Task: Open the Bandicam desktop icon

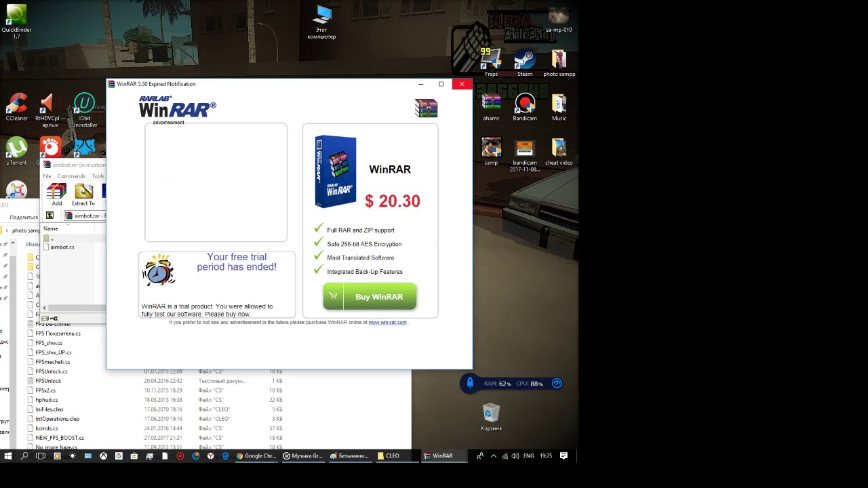Action: 525,107
